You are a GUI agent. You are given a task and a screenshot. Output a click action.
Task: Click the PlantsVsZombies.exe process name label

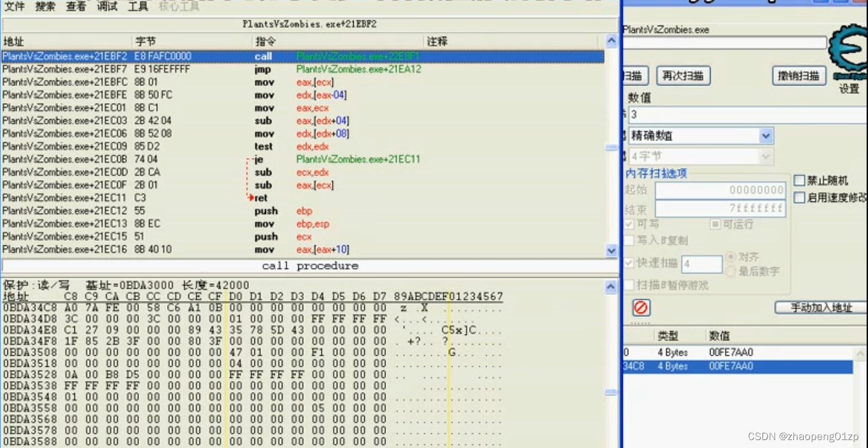666,29
